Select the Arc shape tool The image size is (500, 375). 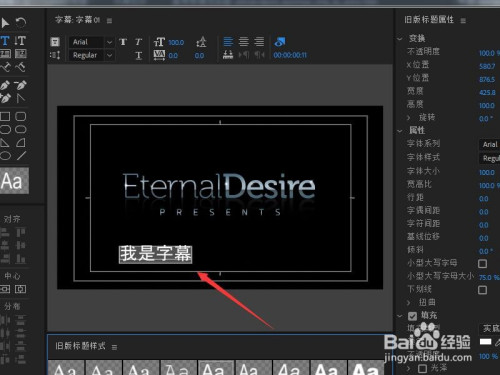[21, 143]
